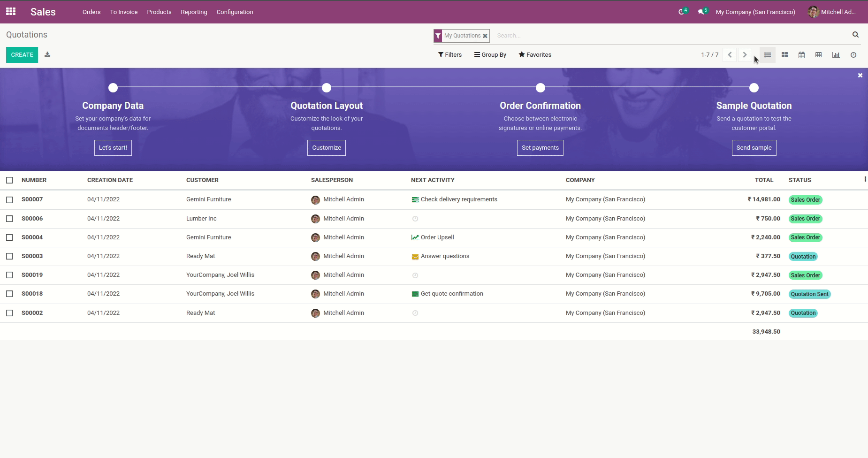868x458 pixels.
Task: Sort by the Status column header
Action: (x=799, y=180)
